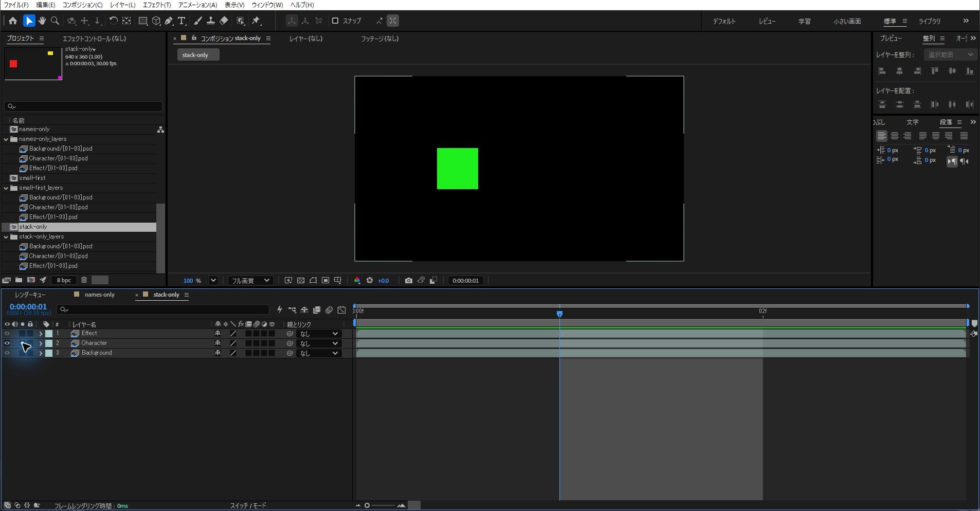The image size is (980, 511).
Task: Select the Zoom magnifier tool
Action: [55, 21]
